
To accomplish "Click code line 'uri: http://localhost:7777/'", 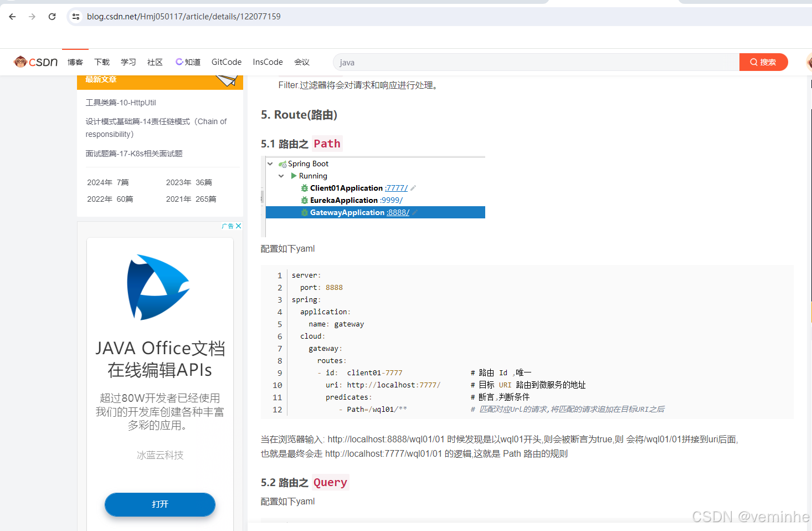I will pos(383,385).
